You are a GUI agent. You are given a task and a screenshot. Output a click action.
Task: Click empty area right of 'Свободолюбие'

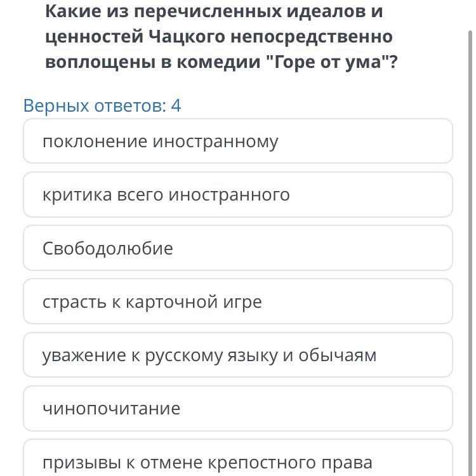click(313, 248)
